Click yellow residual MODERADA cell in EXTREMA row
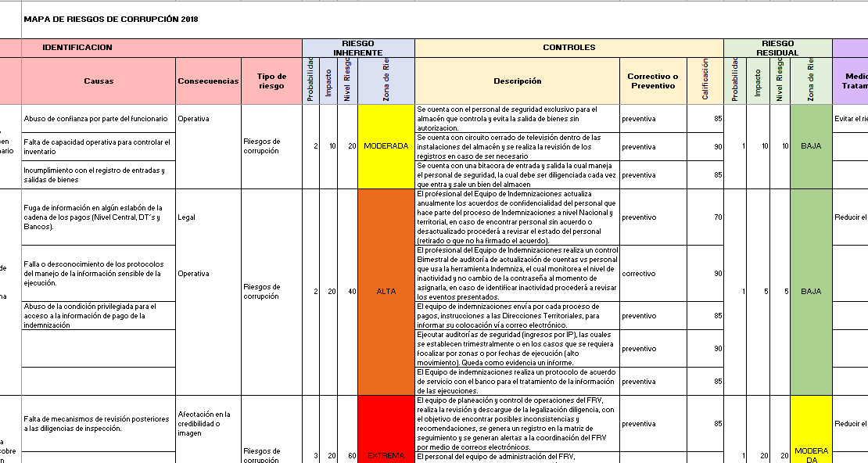 [x=811, y=430]
